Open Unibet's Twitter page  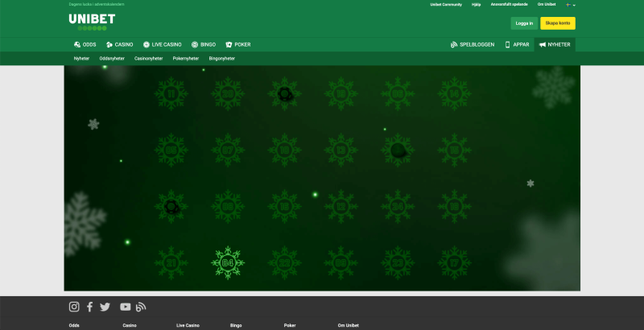pyautogui.click(x=105, y=307)
